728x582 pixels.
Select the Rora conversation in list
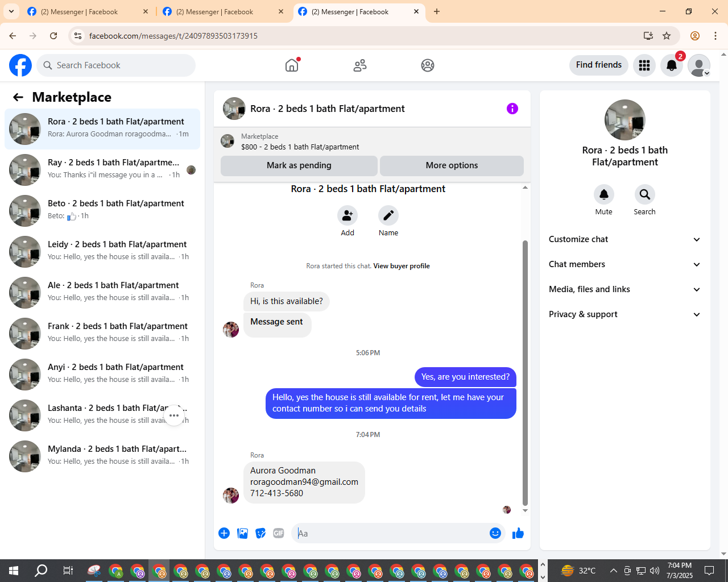pyautogui.click(x=102, y=129)
